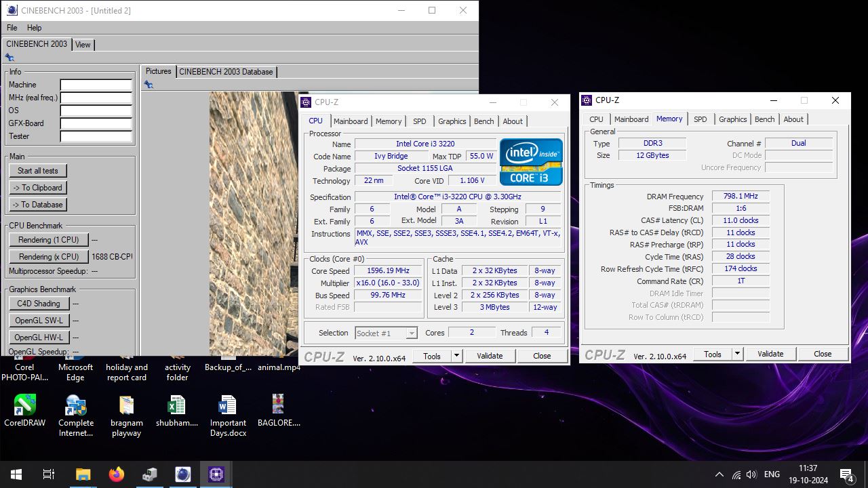The height and width of the screenshot is (488, 868).
Task: Click the MHz (real freq.) field
Action: coord(96,98)
